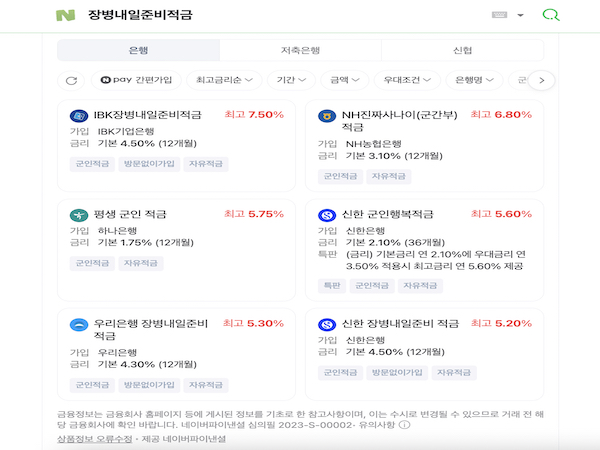Click 가입 IBK기업은행 text
This screenshot has height=450, width=600.
point(112,132)
